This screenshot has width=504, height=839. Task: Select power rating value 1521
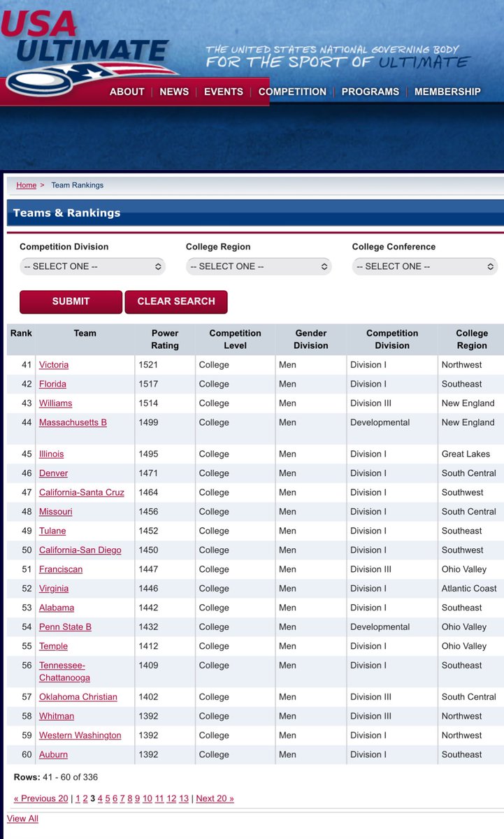[x=149, y=365]
